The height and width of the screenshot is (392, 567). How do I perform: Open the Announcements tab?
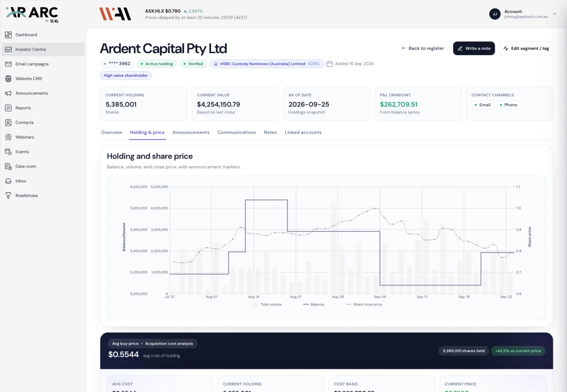pyautogui.click(x=191, y=132)
